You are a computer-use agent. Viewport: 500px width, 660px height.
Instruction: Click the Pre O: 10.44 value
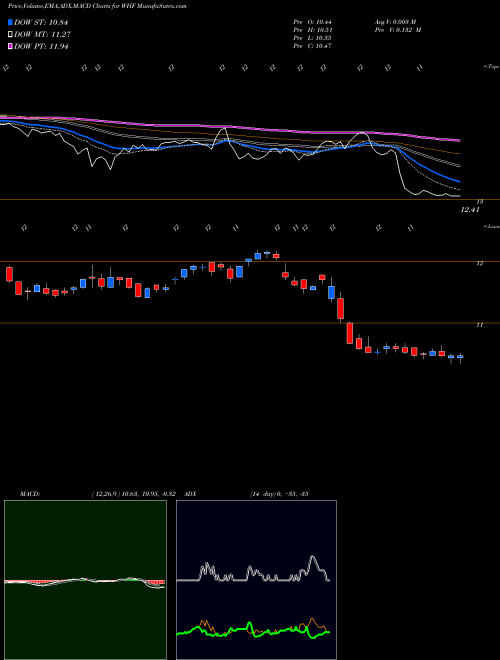(x=313, y=22)
